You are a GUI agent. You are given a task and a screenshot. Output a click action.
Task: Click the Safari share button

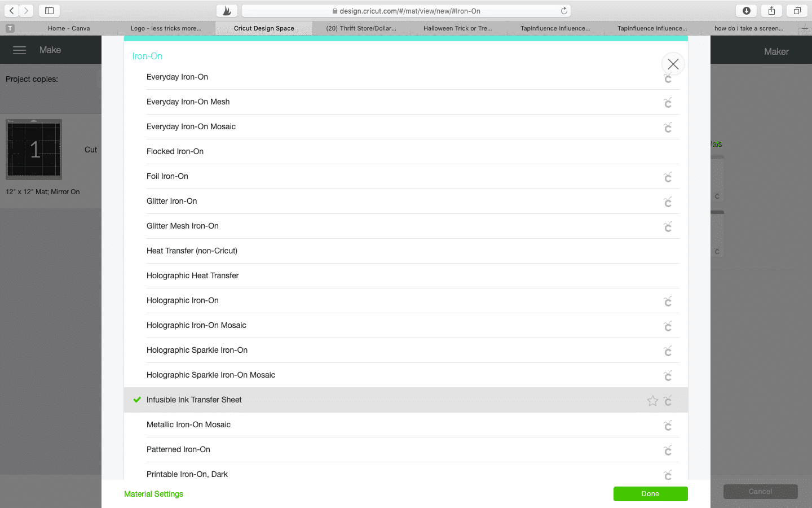pos(771,11)
